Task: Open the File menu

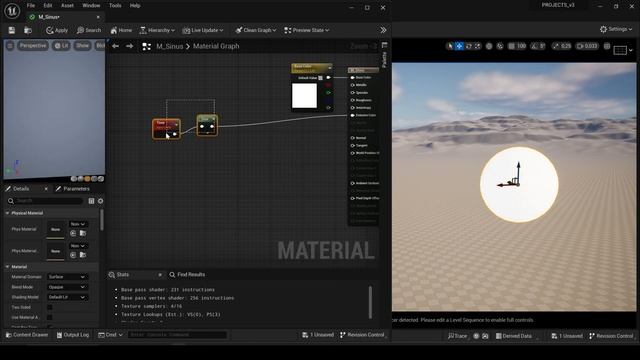Action: (x=31, y=6)
